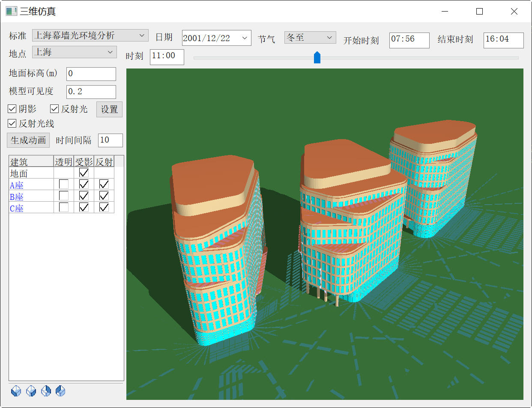
Task: Uncheck 反射 for B座
Action: coord(104,196)
